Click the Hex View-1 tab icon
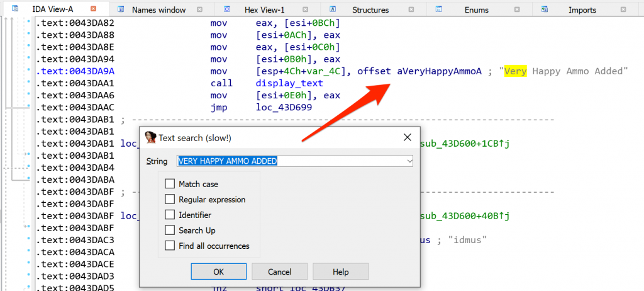Viewport: 644px width, 291px height. pos(226,9)
